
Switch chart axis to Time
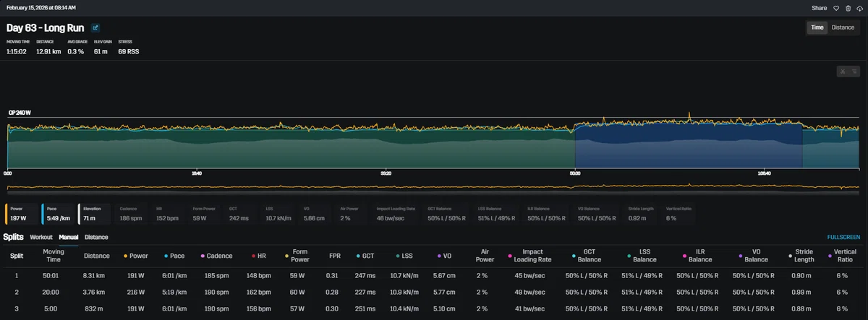click(x=817, y=27)
